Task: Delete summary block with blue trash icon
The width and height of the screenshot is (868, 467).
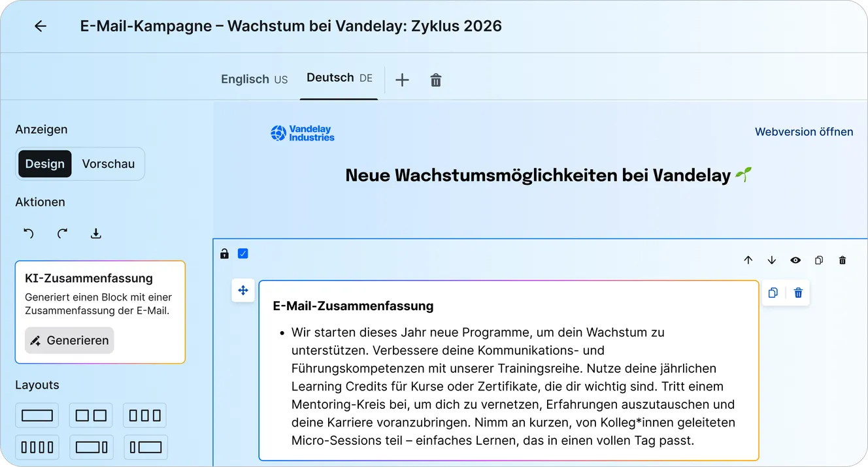Action: click(798, 293)
